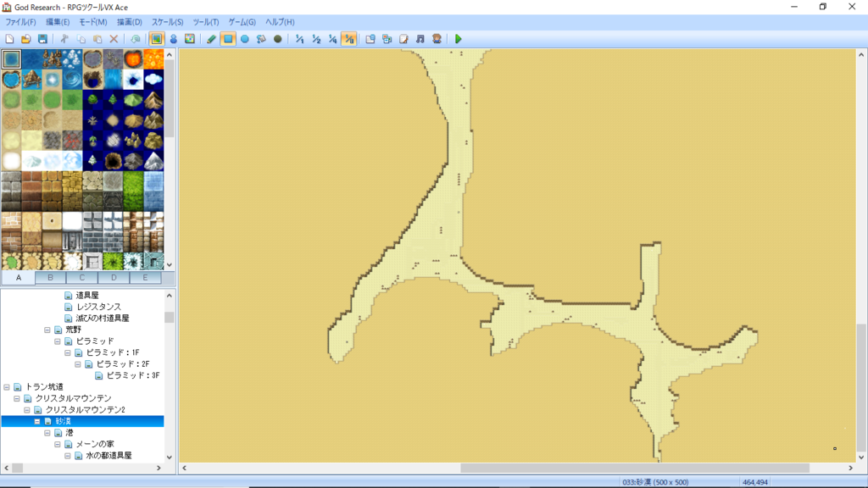
Task: Undo the last map edit
Action: (x=135, y=39)
